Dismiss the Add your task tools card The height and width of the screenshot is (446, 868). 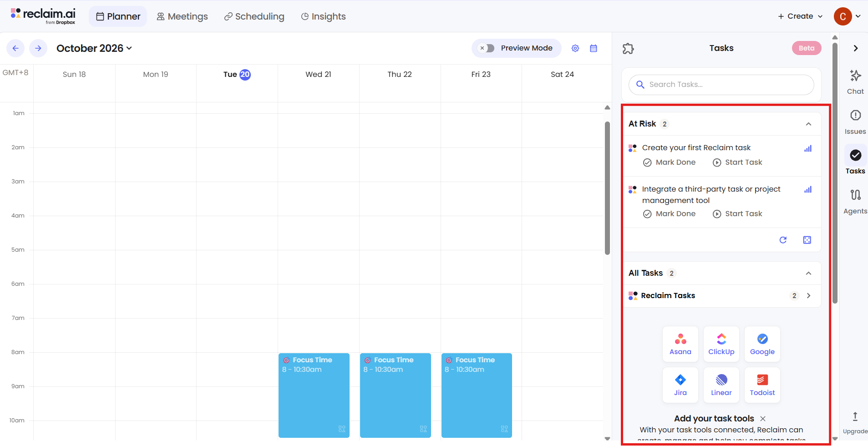(x=763, y=419)
